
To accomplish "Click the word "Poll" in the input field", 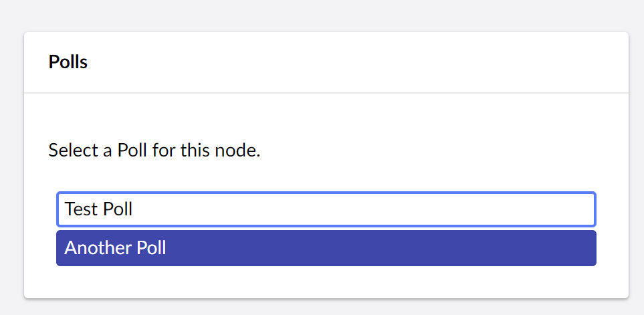I will click(x=116, y=209).
